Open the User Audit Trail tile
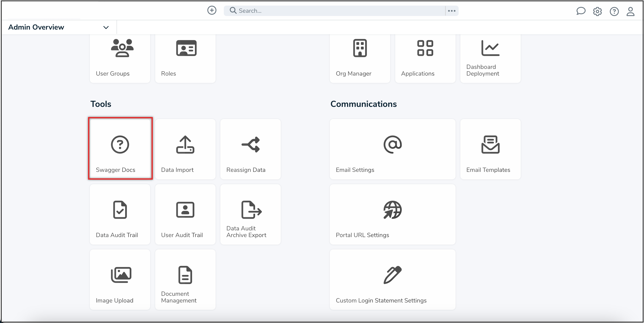 tap(185, 214)
